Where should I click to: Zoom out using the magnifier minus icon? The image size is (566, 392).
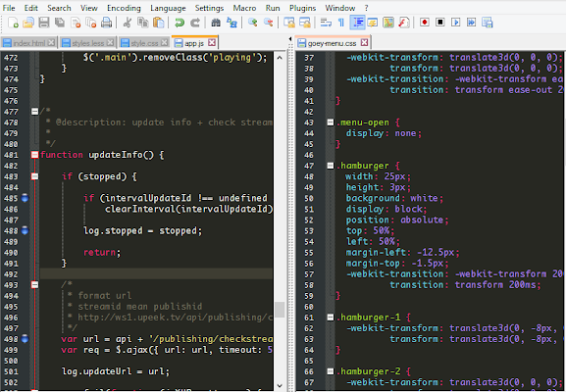coord(268,23)
